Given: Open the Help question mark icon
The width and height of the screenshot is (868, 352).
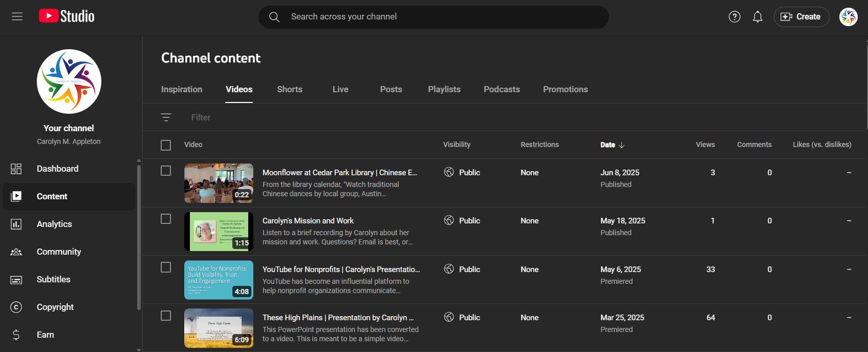Looking at the screenshot, I should [x=734, y=17].
